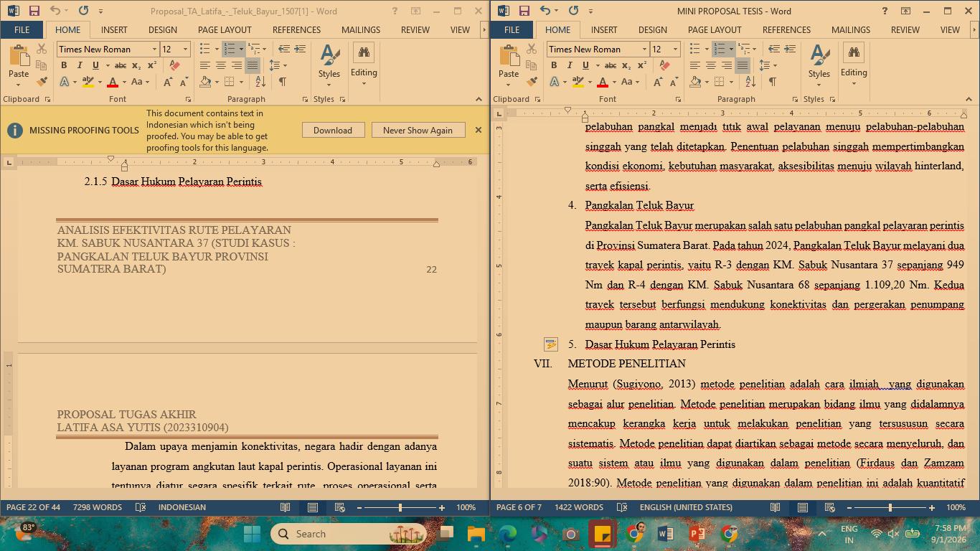Image resolution: width=980 pixels, height=551 pixels.
Task: Click the Windows taskbar Search box
Action: 349,534
